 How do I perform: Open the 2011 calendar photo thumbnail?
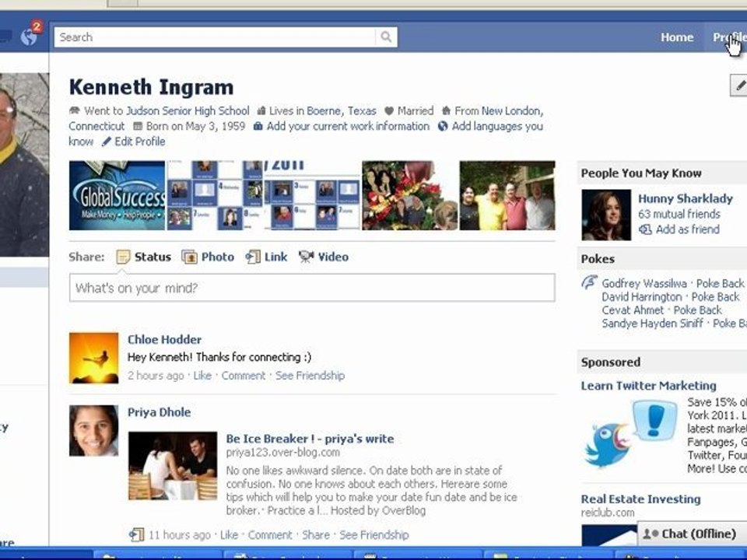coord(312,196)
